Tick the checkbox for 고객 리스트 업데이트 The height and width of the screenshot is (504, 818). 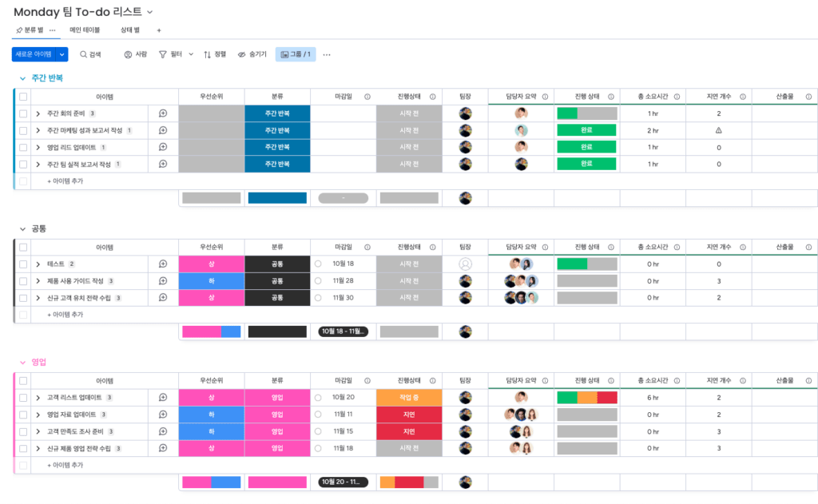click(23, 398)
